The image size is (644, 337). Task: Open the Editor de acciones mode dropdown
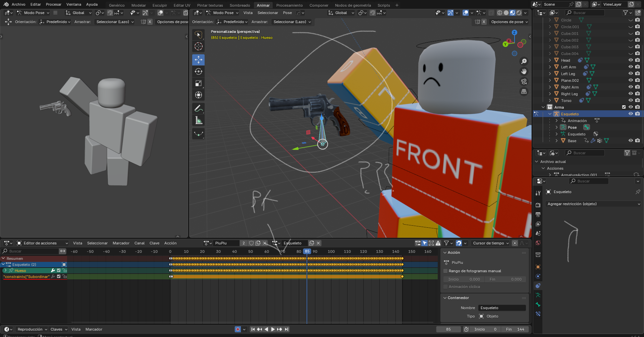[42, 243]
